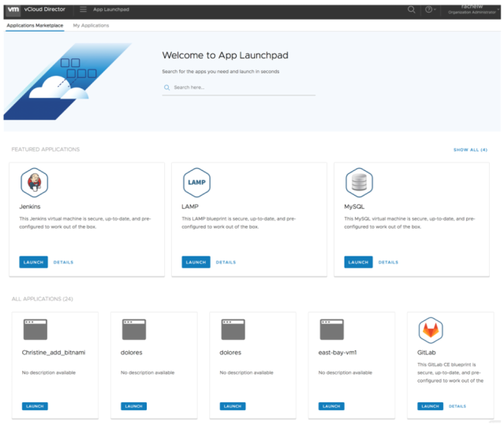This screenshot has width=504, height=426.
Task: Select the east-bay-vm1 application icon
Action: click(x=331, y=330)
